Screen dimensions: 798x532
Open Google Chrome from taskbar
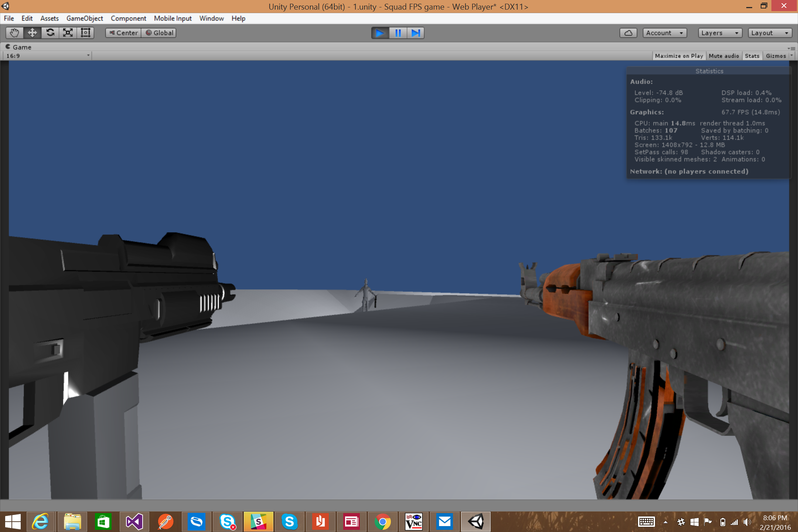point(382,522)
